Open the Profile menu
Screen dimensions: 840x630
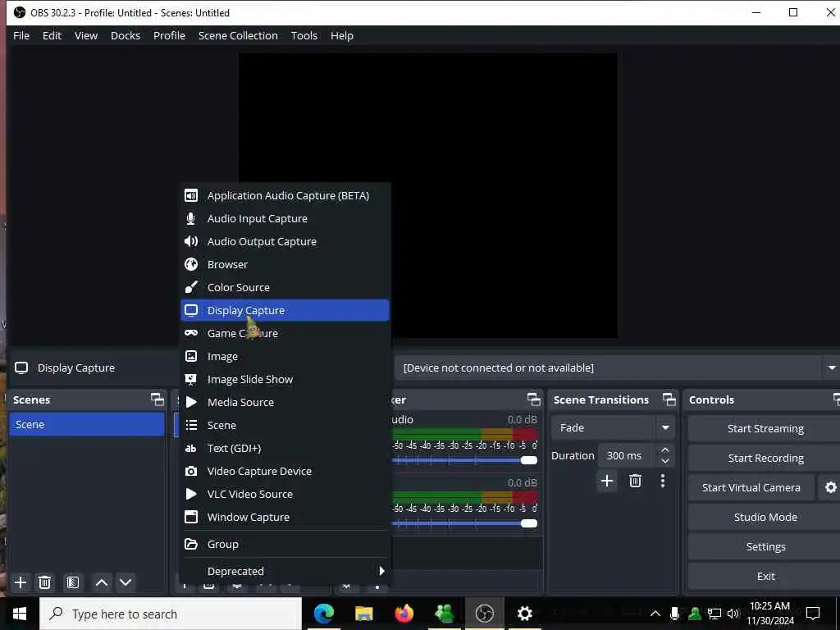[169, 35]
